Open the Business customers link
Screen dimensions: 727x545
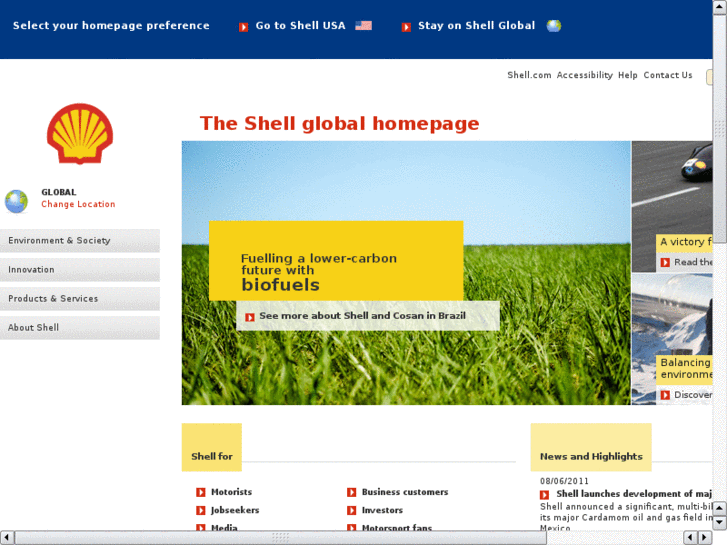405,492
